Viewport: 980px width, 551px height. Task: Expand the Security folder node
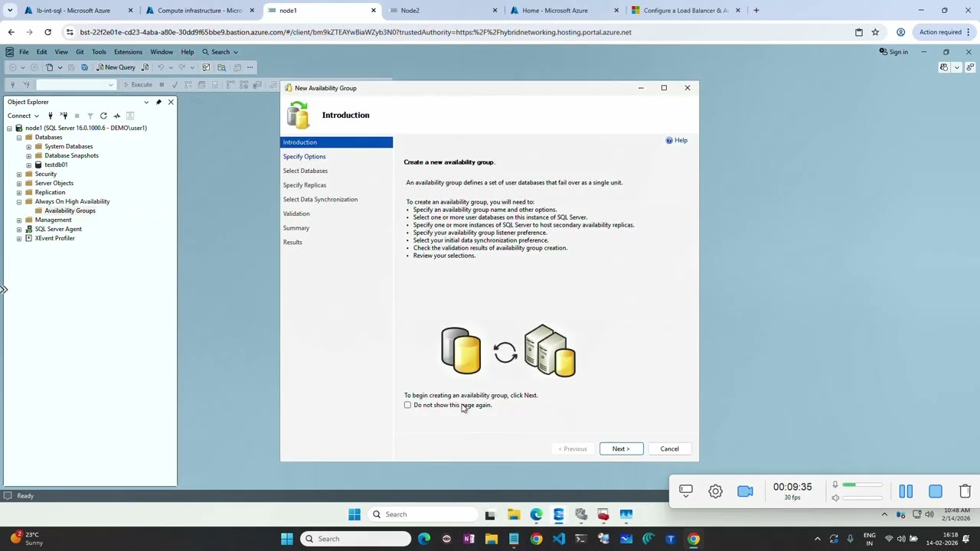point(19,174)
